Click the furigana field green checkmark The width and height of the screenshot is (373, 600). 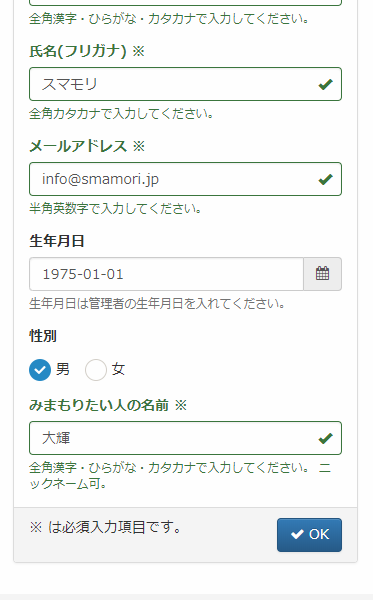[x=326, y=84]
